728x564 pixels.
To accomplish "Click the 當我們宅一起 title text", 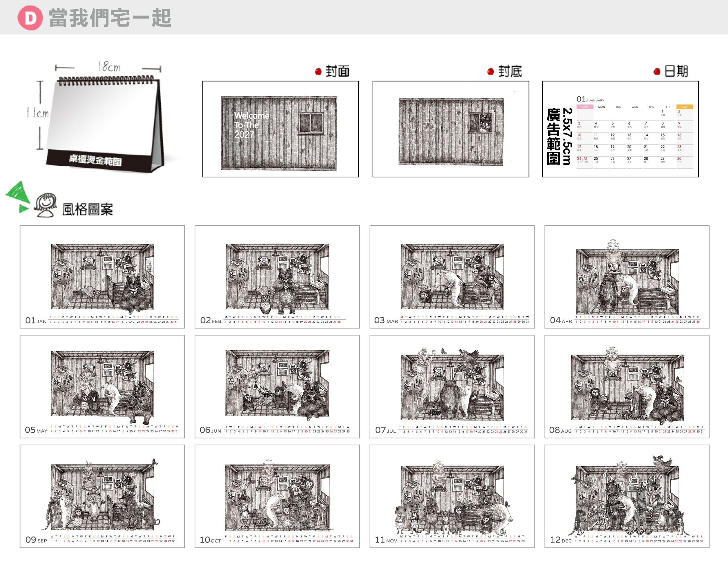I will click(110, 18).
